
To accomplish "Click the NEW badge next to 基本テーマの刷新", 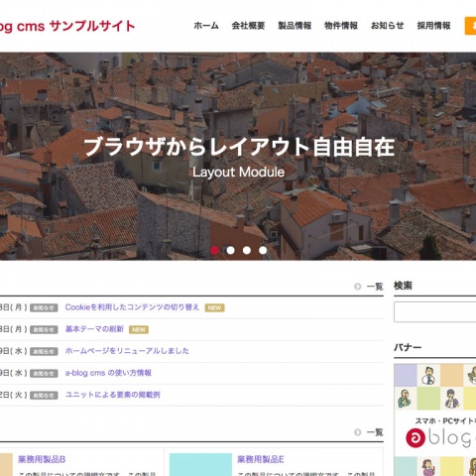I will coord(139,329).
